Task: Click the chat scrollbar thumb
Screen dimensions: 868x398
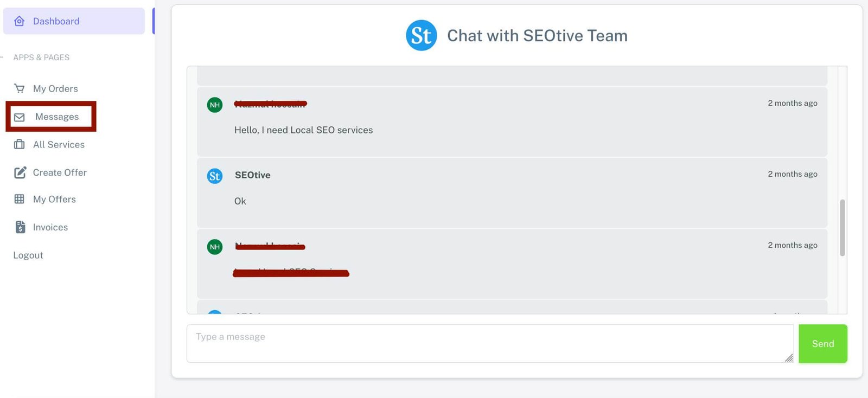Action: (x=843, y=228)
